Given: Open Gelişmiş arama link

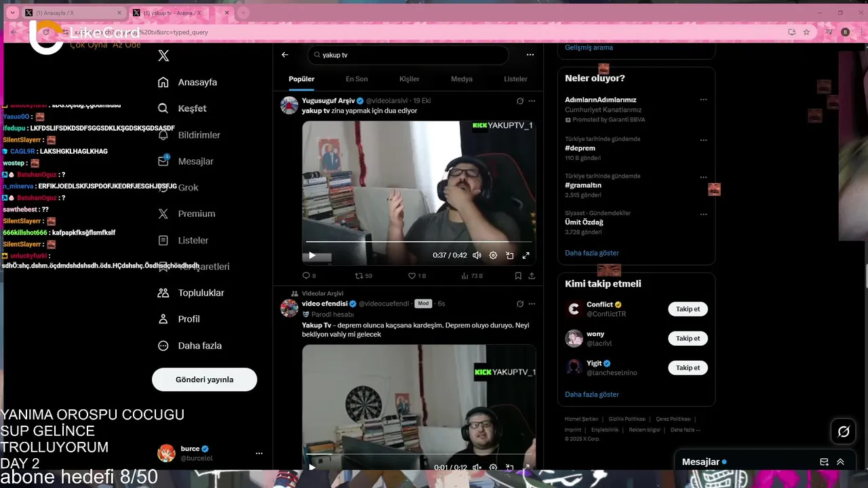Looking at the screenshot, I should [x=589, y=47].
